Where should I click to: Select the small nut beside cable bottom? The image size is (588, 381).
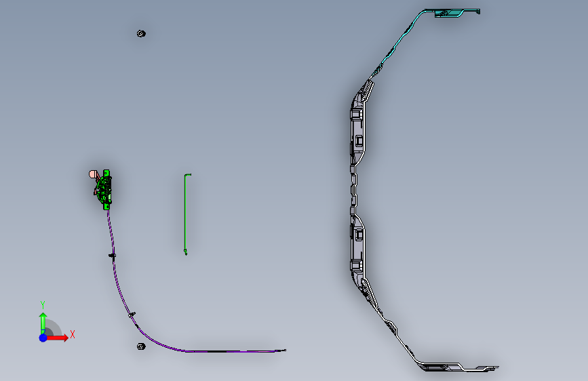coord(141,346)
